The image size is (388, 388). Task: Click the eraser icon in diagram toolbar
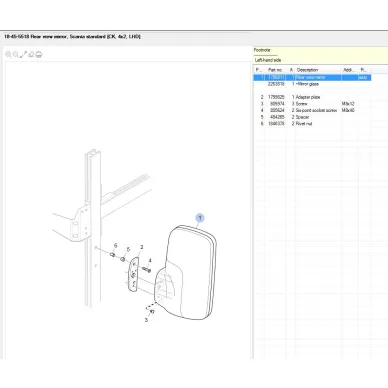pos(31,54)
